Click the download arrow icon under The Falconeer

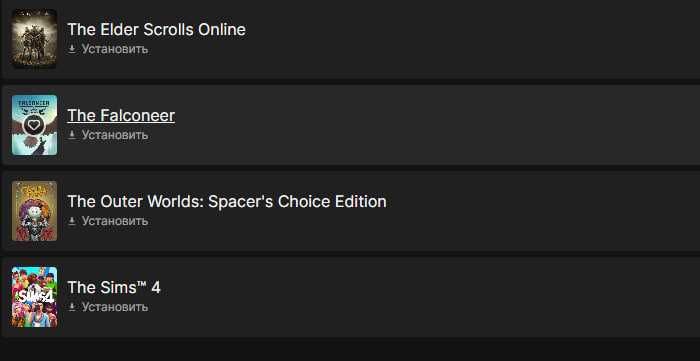(72, 135)
